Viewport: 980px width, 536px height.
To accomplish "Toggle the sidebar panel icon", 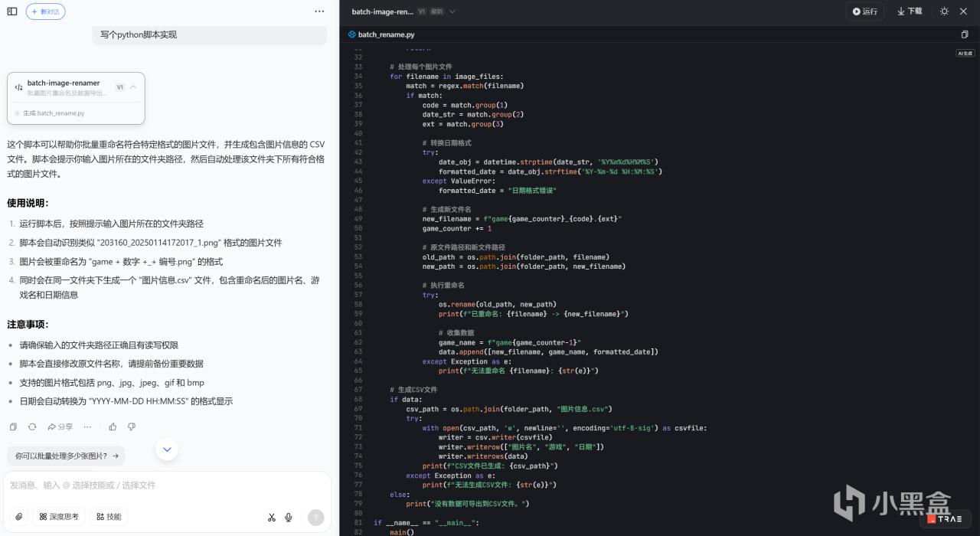I will pyautogui.click(x=12, y=11).
